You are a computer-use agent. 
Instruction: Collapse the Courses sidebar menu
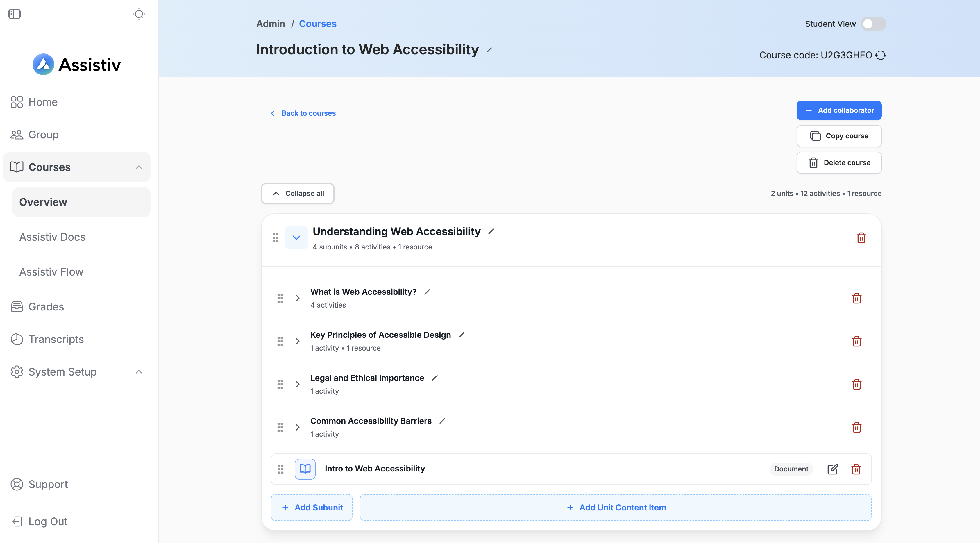coord(139,167)
